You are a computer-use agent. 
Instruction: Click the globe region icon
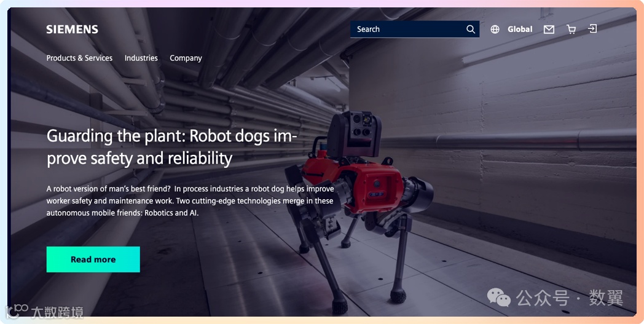click(x=495, y=29)
